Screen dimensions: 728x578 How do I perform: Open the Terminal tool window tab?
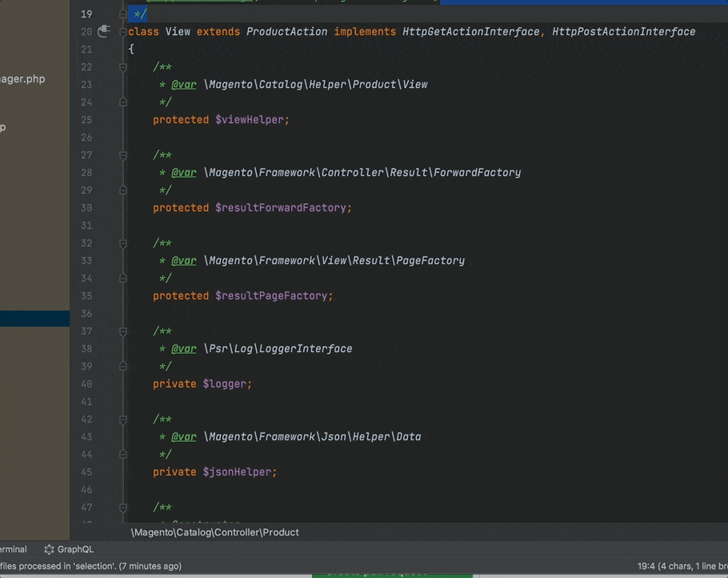click(x=12, y=549)
